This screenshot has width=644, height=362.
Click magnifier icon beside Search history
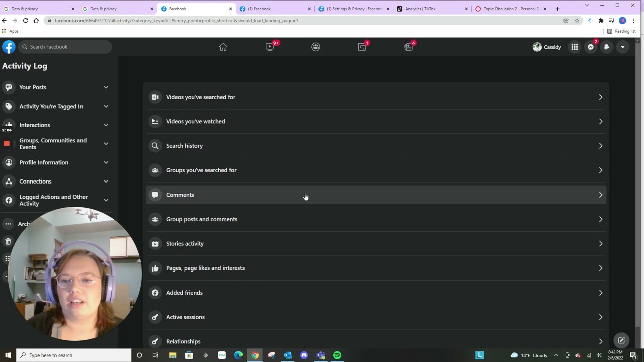tap(155, 146)
